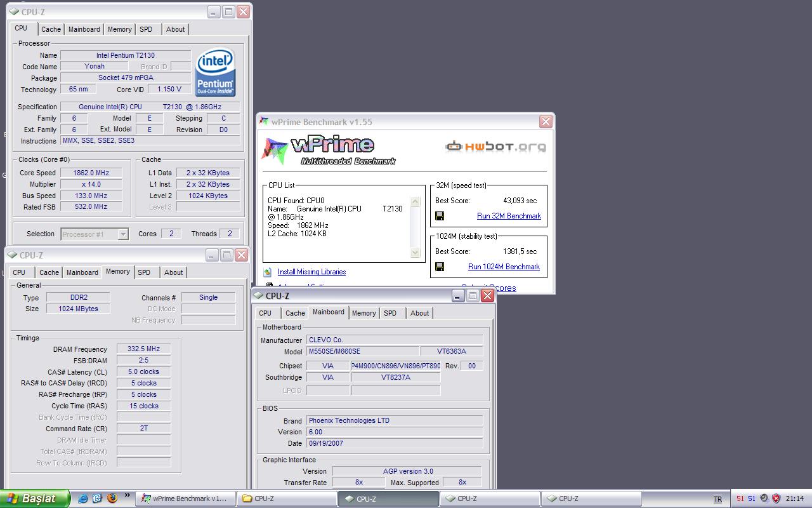Image resolution: width=812 pixels, height=508 pixels.
Task: Launch Firefox from the quick launch bar
Action: 112,498
